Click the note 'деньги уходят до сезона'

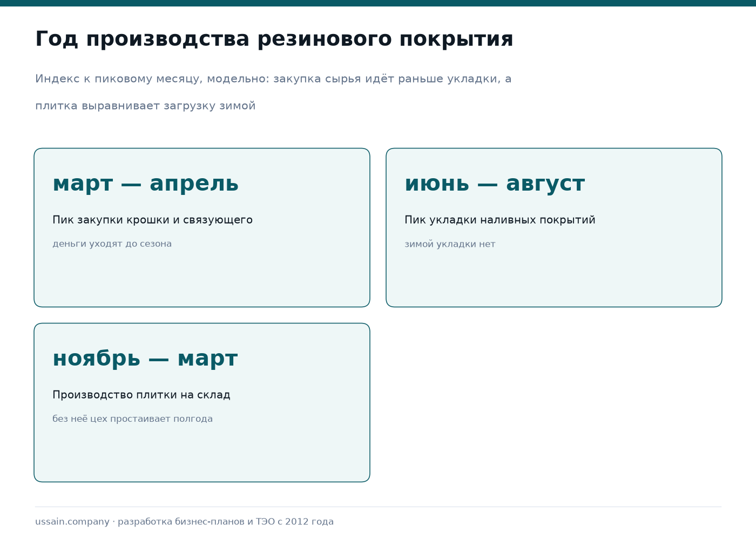click(x=112, y=244)
